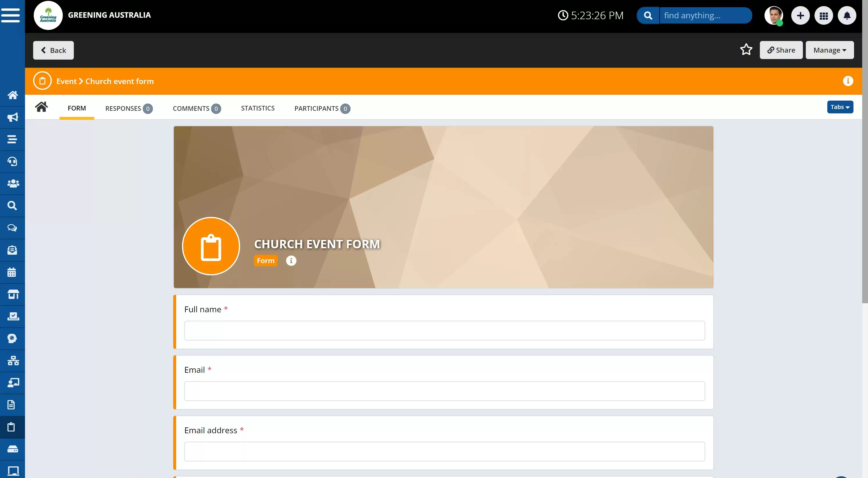Viewport: 868px width, 478px height.
Task: Click the Share button
Action: point(781,50)
